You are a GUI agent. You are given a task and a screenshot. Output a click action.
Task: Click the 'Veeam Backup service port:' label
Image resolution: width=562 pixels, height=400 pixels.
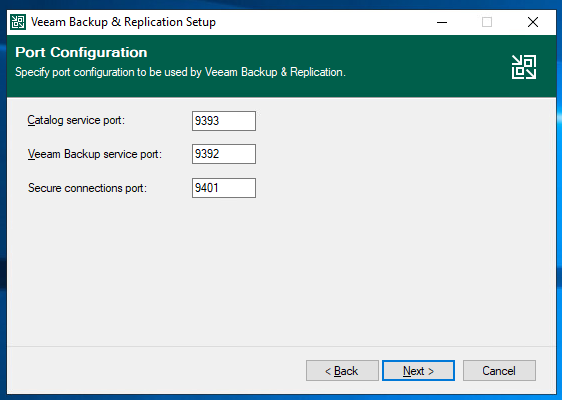[95, 154]
